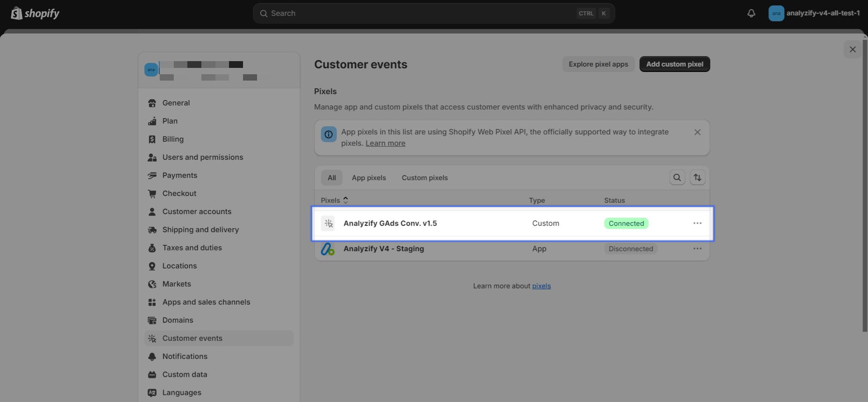
Task: Sort by Pixels column header
Action: click(334, 200)
